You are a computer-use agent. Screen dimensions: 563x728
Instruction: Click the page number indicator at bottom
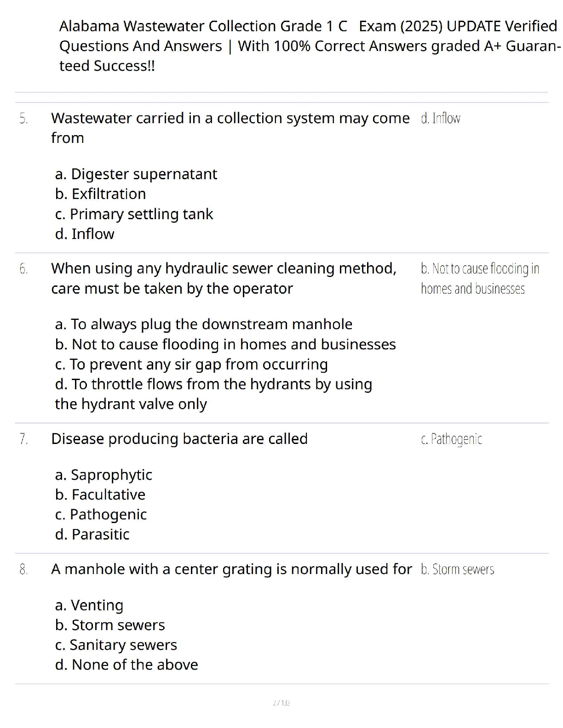click(x=281, y=703)
